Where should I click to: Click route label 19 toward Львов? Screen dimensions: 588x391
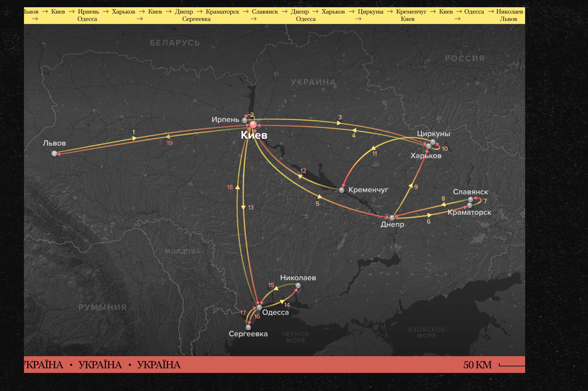coord(169,143)
